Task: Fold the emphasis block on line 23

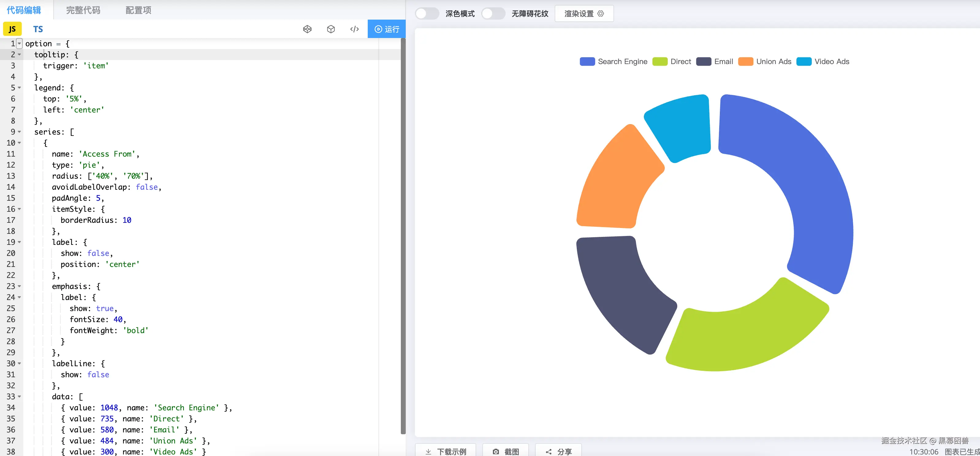Action: 19,286
